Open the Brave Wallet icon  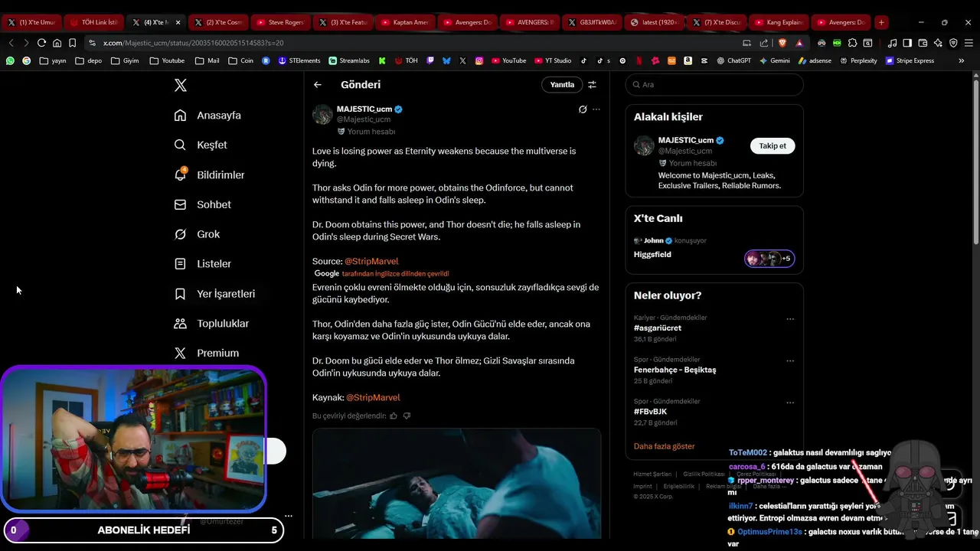point(923,43)
